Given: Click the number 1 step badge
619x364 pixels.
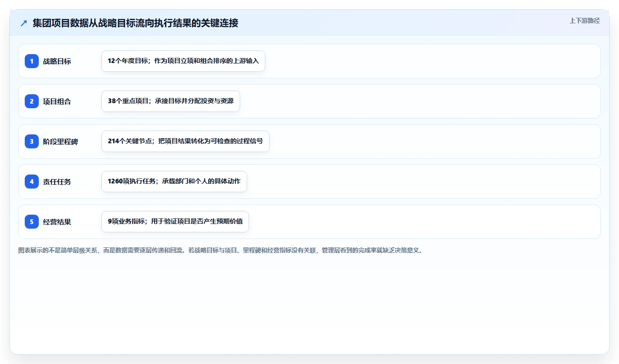Looking at the screenshot, I should point(32,61).
